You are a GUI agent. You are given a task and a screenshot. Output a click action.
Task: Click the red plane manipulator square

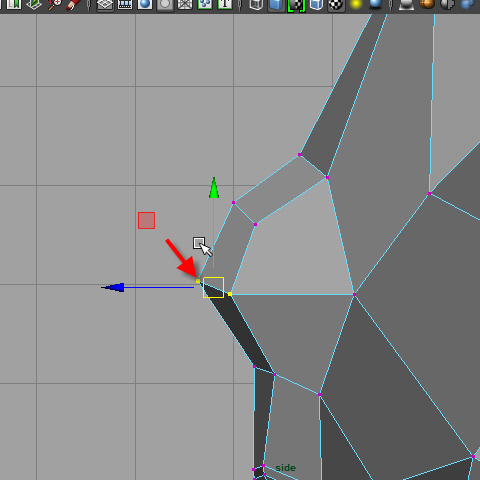146,220
